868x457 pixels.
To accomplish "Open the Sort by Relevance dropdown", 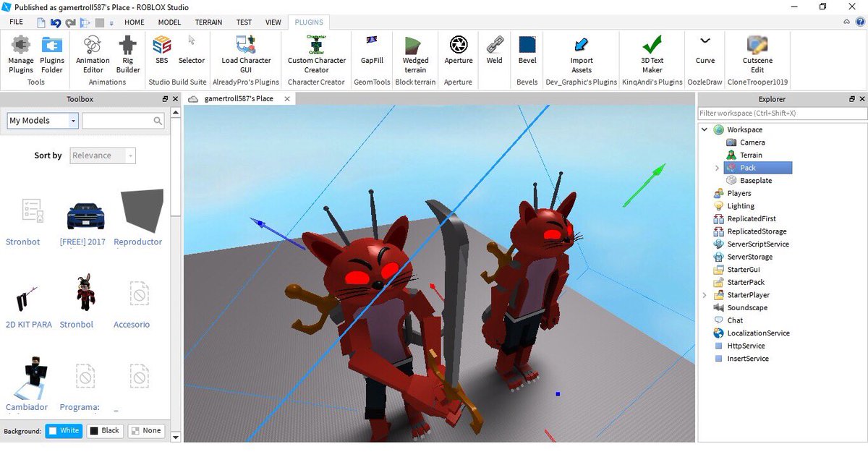I will [103, 155].
